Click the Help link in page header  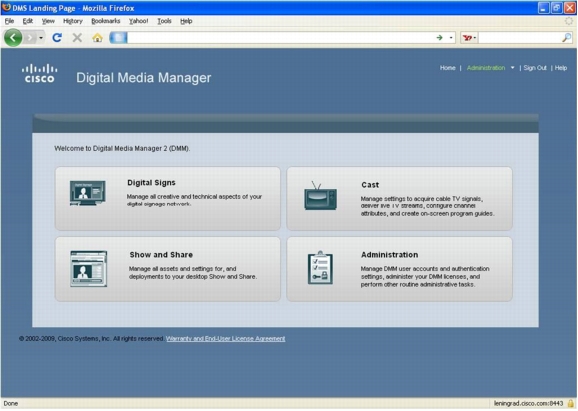coord(561,68)
